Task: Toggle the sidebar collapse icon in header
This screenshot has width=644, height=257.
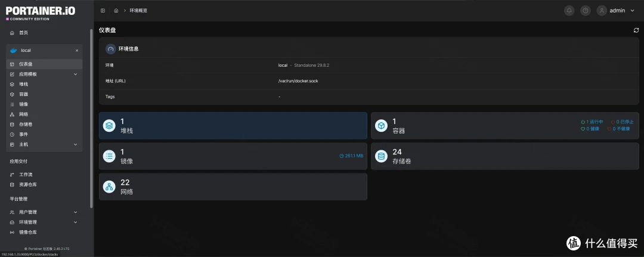Action: click(x=103, y=11)
